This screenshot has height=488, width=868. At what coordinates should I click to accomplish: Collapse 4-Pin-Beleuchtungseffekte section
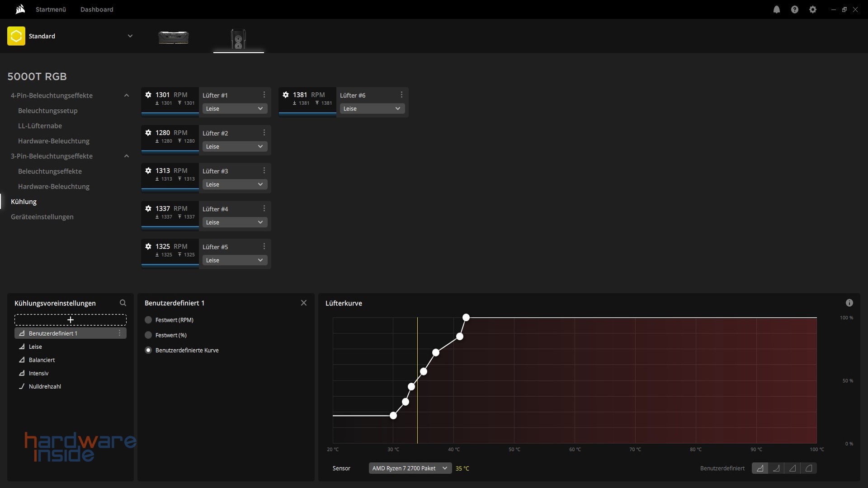127,95
